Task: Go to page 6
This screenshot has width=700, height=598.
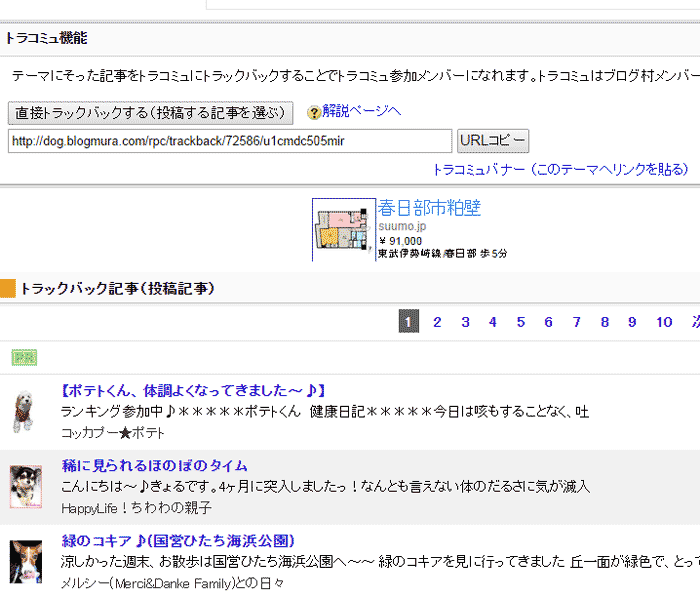Action: (x=549, y=322)
